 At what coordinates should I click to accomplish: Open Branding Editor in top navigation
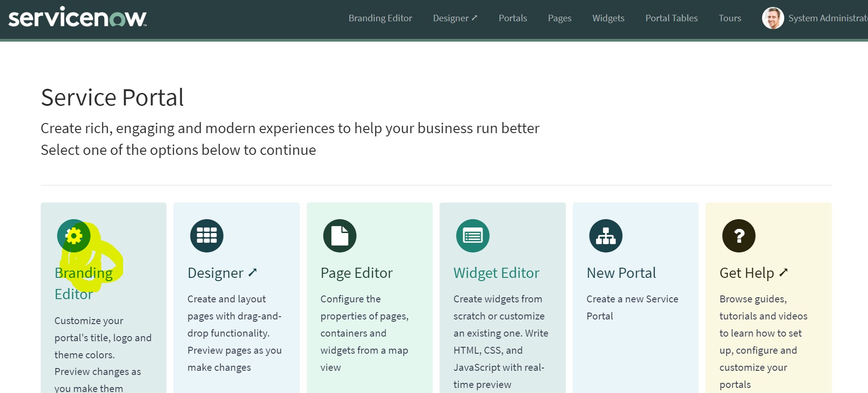pos(380,18)
